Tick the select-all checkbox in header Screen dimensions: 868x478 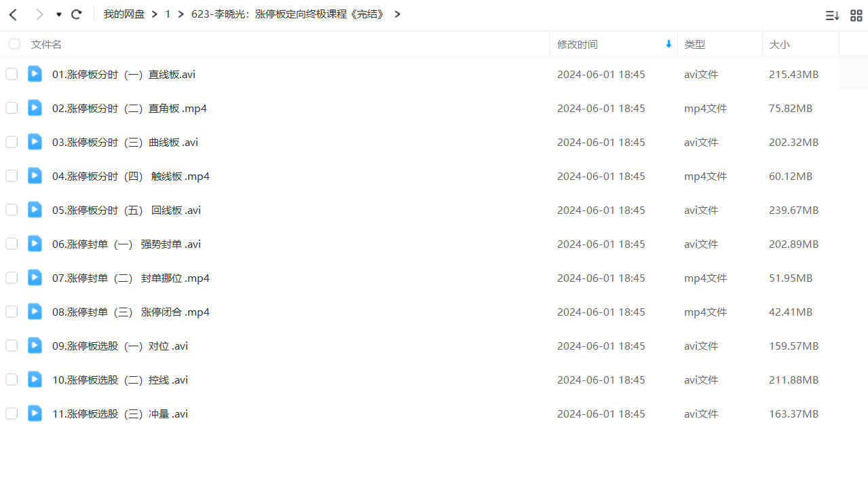(14, 44)
